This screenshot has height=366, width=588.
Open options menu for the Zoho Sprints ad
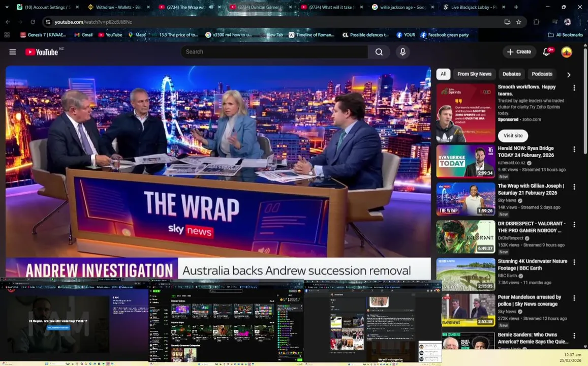574,88
